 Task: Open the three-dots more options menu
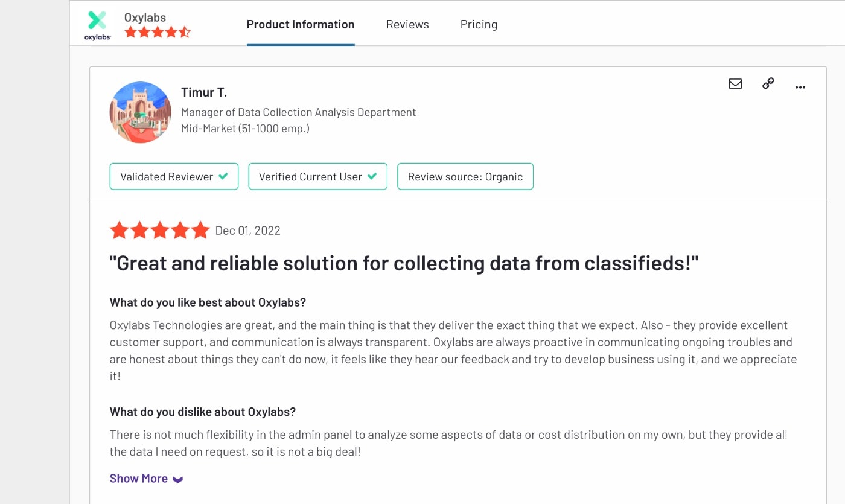point(800,87)
